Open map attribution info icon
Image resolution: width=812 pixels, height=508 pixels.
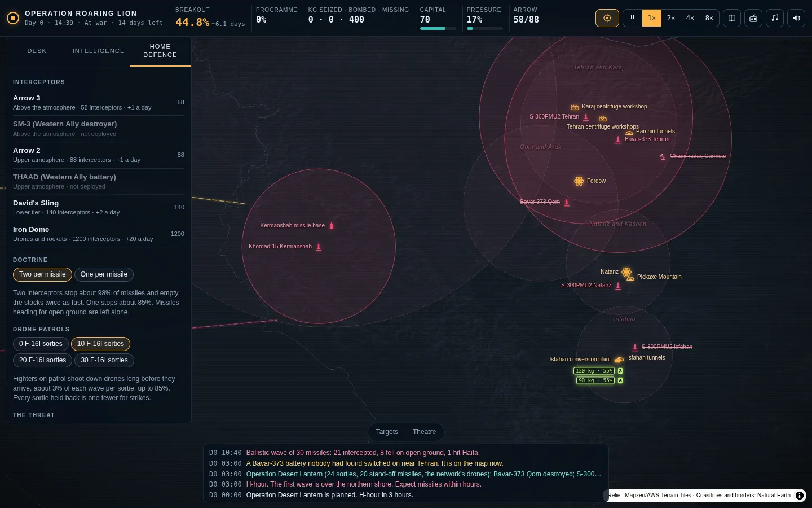coord(800,496)
